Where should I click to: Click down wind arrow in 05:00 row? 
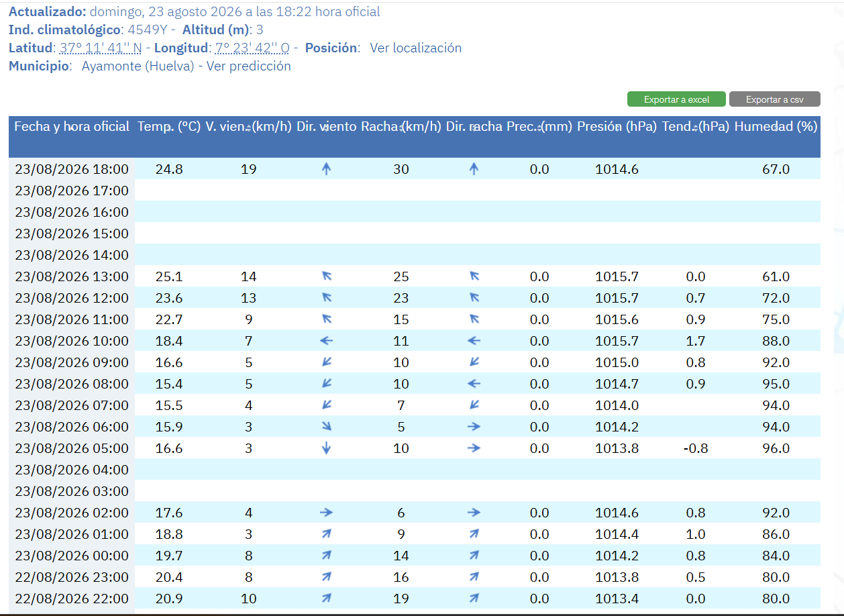326,448
